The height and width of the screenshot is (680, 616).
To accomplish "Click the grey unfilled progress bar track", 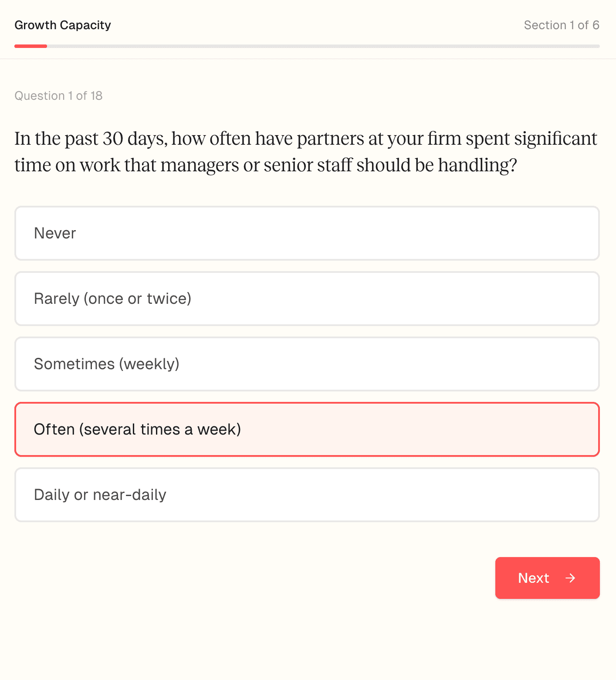I will point(322,46).
